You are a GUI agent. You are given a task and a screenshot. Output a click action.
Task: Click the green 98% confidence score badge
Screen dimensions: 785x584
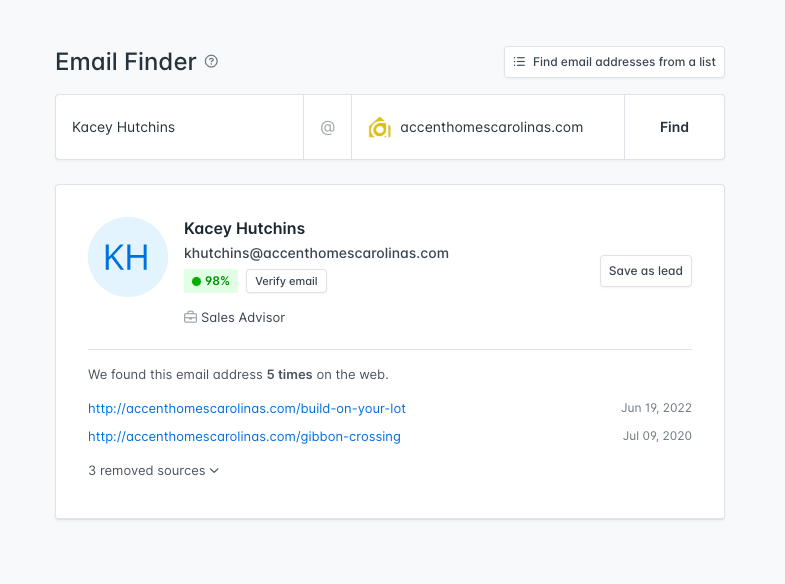click(211, 281)
